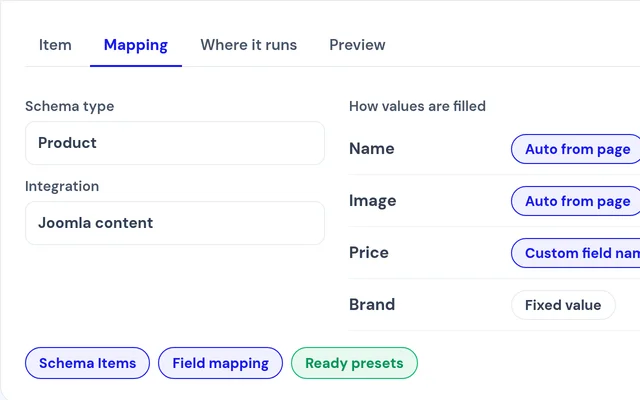Switch to the Where it runs tab

coord(249,45)
